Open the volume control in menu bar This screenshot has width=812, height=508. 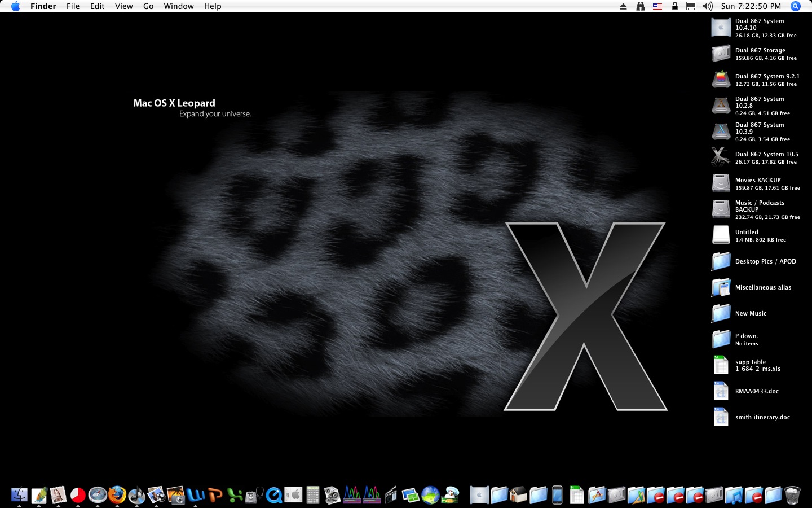point(708,6)
